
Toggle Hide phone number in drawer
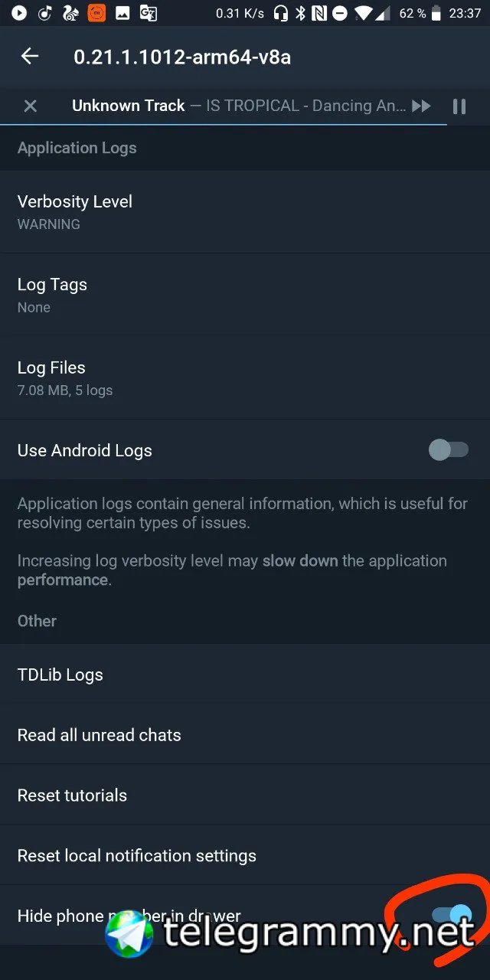pyautogui.click(x=452, y=914)
